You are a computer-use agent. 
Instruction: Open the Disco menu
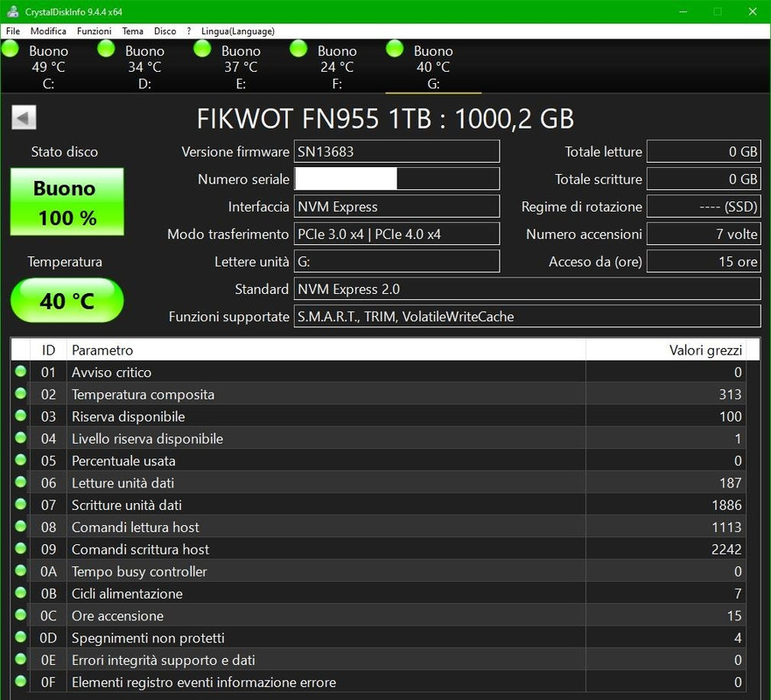[165, 31]
